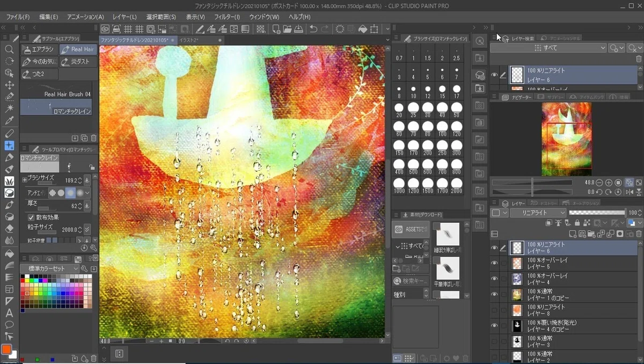Select Real Hair Brush 04 sub tool
Viewport: 644px width, 364px height.
(x=57, y=91)
